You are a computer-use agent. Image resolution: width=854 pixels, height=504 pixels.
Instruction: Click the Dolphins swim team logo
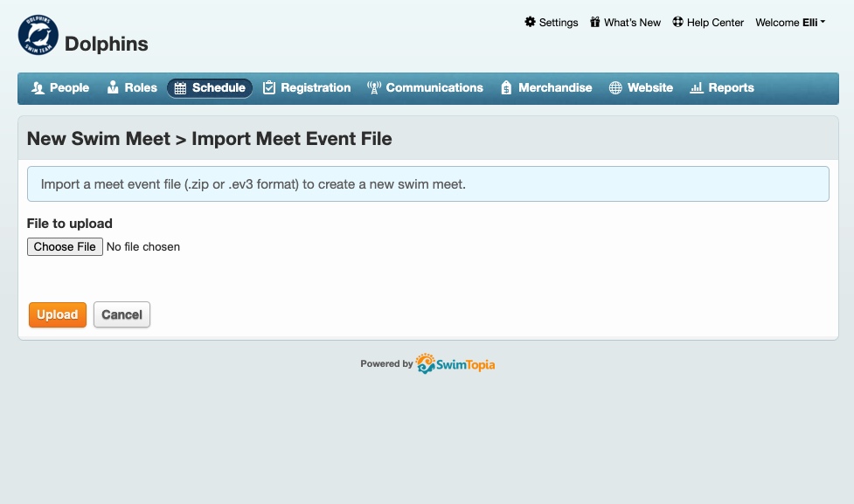coord(38,35)
